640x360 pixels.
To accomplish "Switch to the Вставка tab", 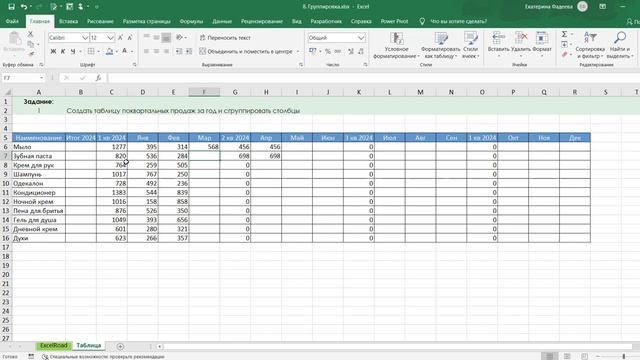I will coord(68,21).
